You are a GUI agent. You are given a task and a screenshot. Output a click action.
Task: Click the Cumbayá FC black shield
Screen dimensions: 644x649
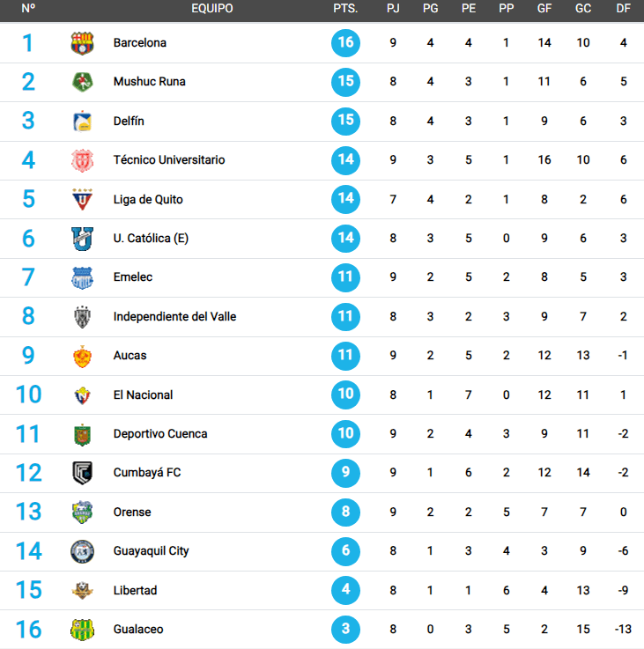83,473
